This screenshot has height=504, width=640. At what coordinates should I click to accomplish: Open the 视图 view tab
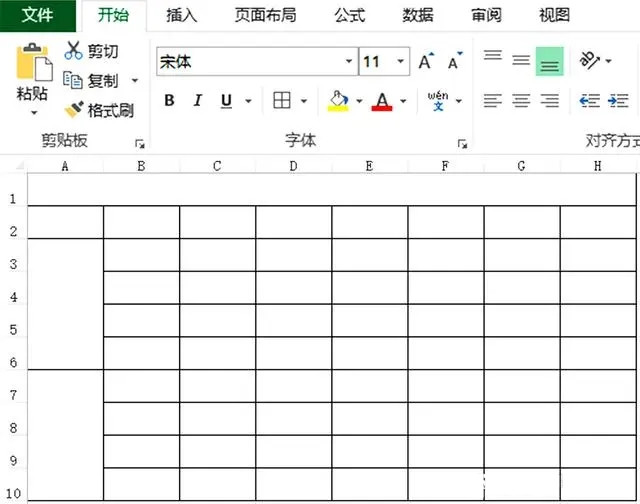[554, 16]
